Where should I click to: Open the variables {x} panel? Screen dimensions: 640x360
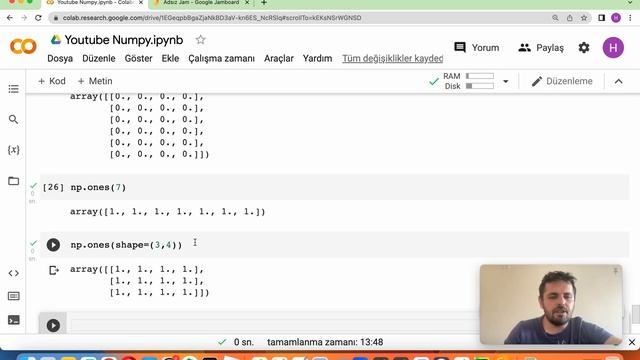pyautogui.click(x=13, y=150)
